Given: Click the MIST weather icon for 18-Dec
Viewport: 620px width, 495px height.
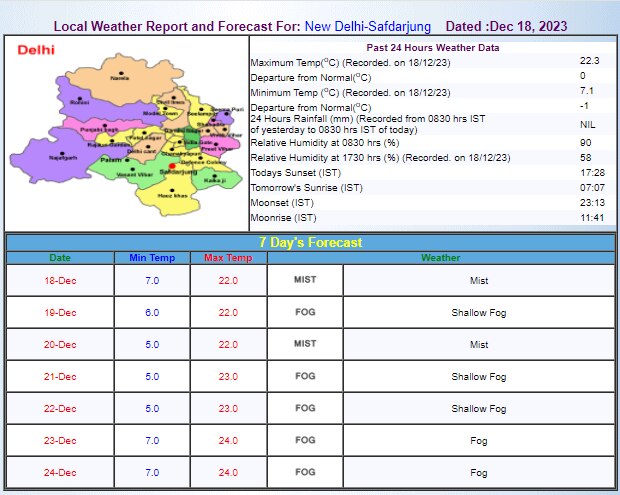Looking at the screenshot, I should tap(305, 280).
